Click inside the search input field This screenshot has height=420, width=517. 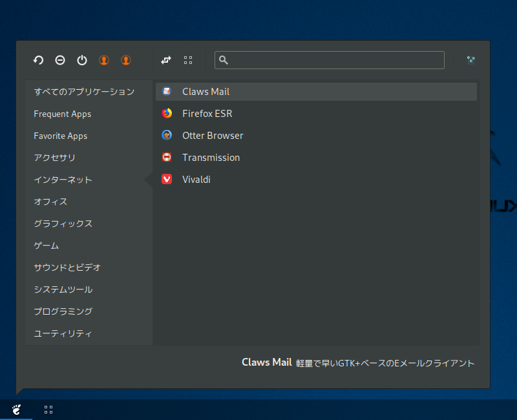point(330,60)
